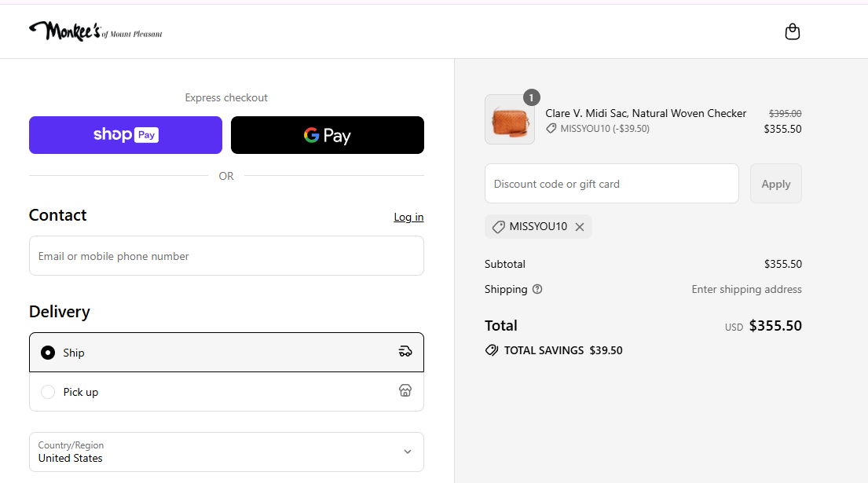868x483 pixels.
Task: Click the TOTAL SAVINGS $39.50 text
Action: (x=563, y=350)
